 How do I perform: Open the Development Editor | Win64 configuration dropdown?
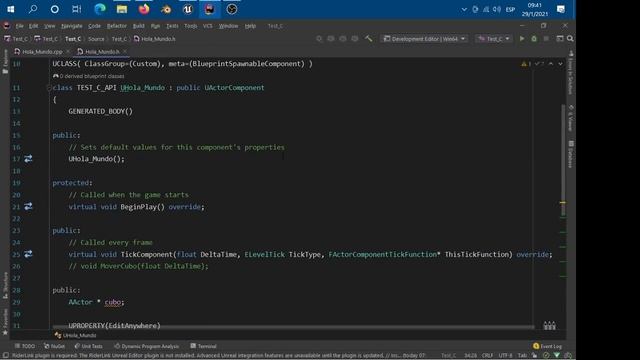[424, 39]
